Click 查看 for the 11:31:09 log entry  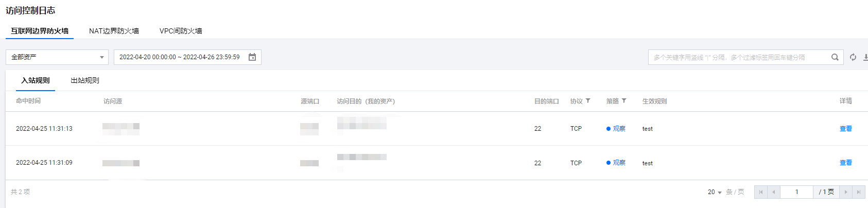click(846, 163)
